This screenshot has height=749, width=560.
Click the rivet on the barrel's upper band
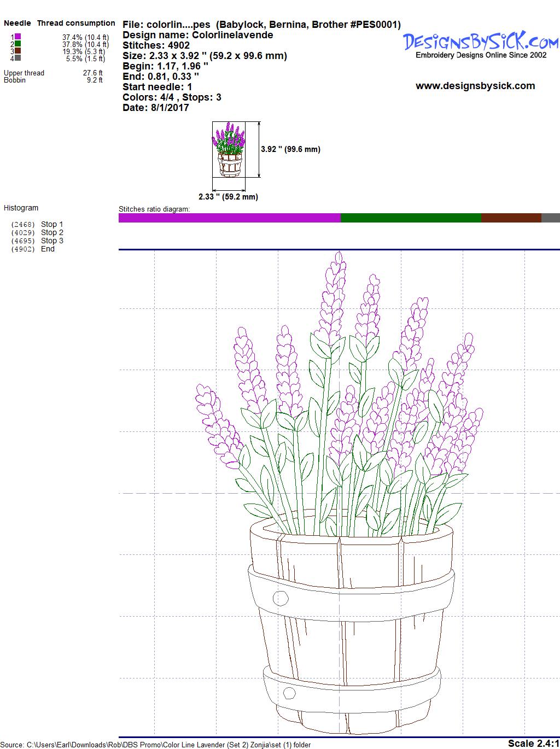click(x=280, y=598)
